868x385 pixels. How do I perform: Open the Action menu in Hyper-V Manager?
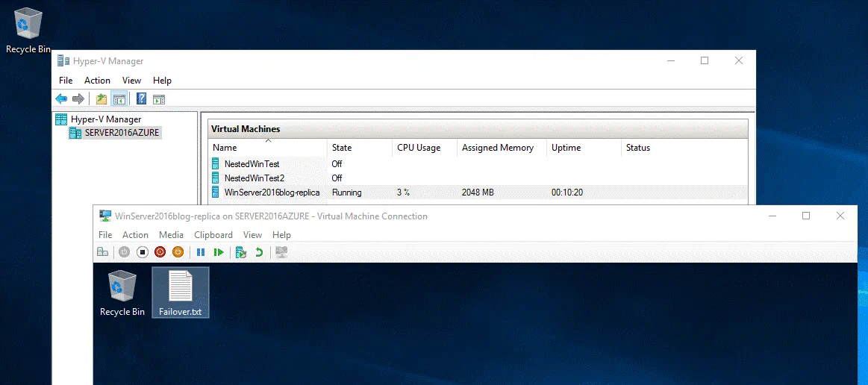pos(97,81)
